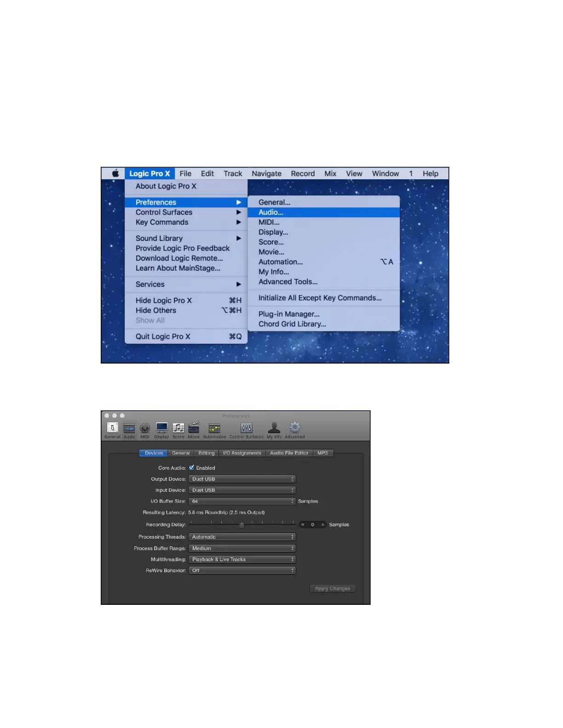Viewport: 563px width, 728px height.
Task: Decrease Recording Delay samples with down arrow
Action: click(x=303, y=524)
